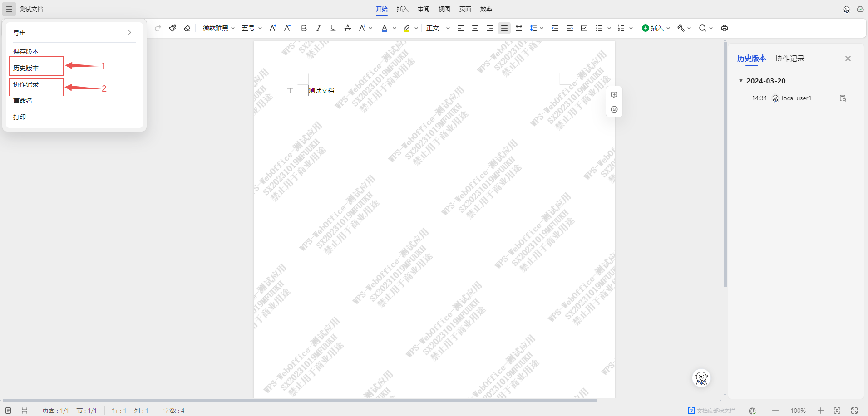Viewport: 868px width, 416px height.
Task: Toggle bold formatting
Action: (304, 28)
